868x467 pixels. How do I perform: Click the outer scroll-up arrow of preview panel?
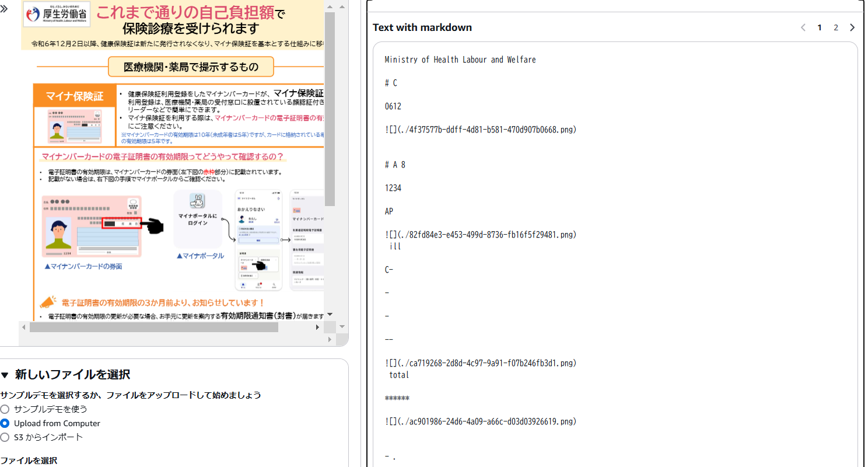point(342,6)
